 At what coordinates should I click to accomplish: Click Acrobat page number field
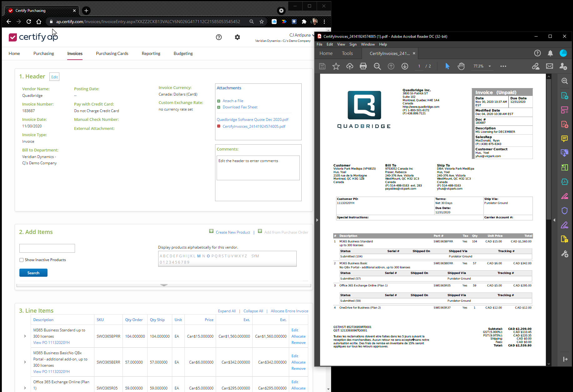point(419,66)
